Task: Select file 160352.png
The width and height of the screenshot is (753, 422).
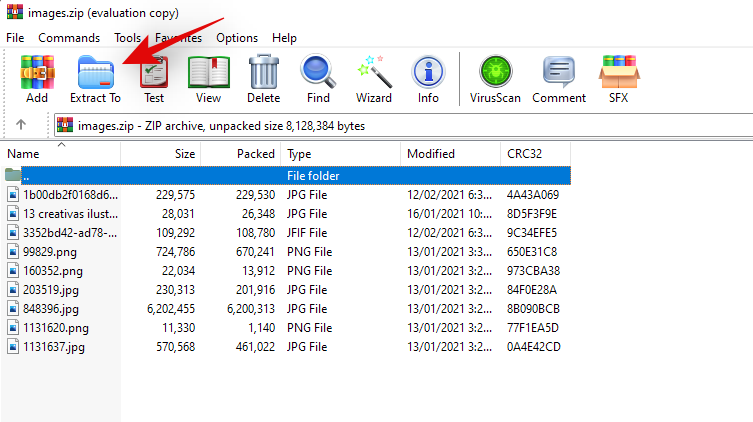Action: (53, 271)
